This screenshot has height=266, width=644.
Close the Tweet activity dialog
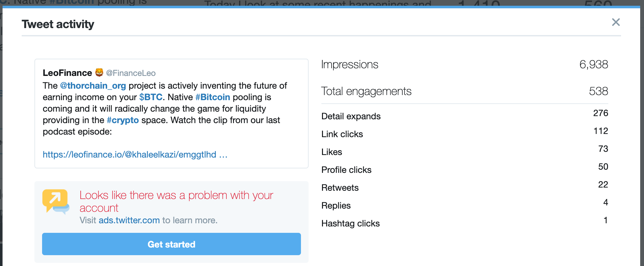616,22
